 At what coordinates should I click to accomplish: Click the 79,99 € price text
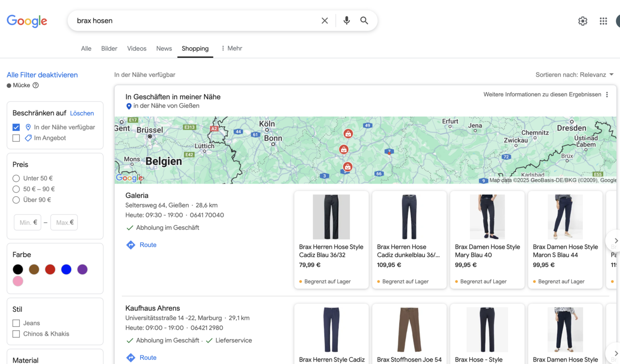(310, 265)
